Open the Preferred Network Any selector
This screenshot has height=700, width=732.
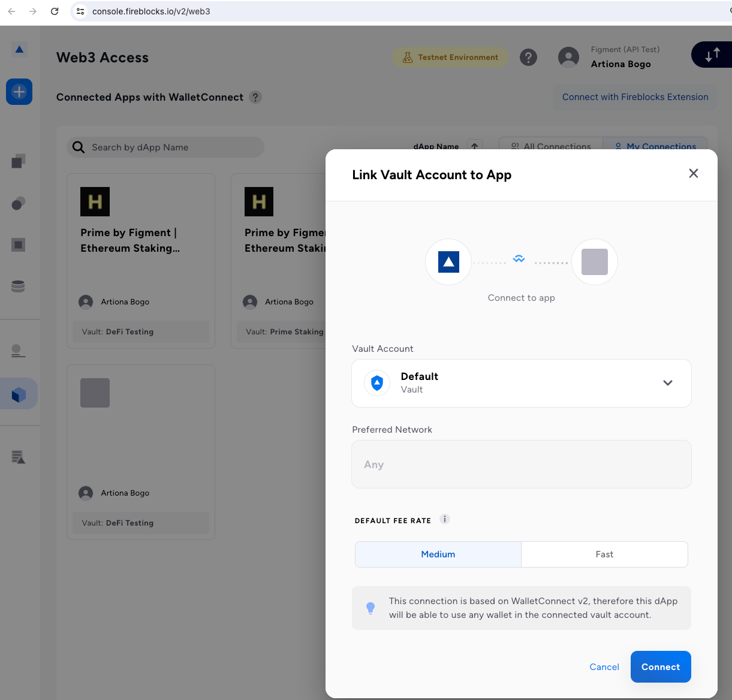[x=521, y=464]
